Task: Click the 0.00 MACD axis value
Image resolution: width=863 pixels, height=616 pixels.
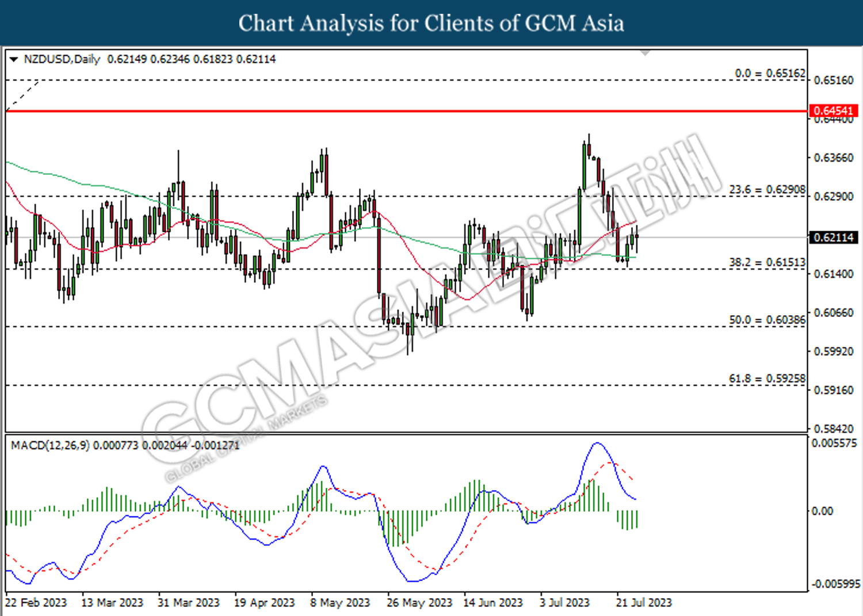Action: coord(822,511)
